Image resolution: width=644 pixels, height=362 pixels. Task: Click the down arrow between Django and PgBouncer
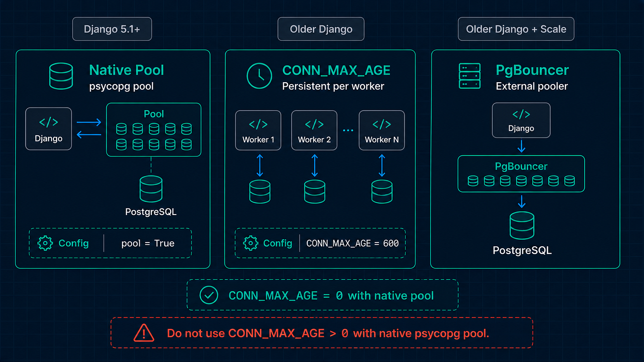pyautogui.click(x=521, y=147)
